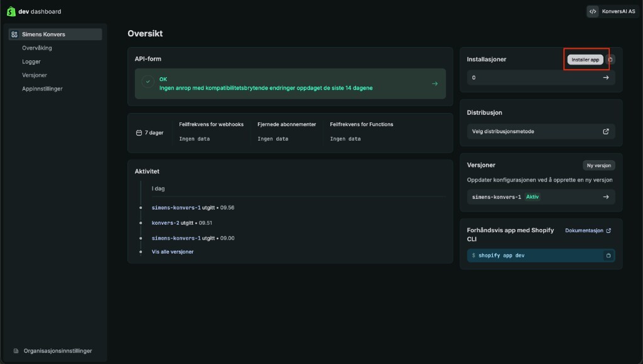Click dev dashboard title text

pyautogui.click(x=40, y=11)
